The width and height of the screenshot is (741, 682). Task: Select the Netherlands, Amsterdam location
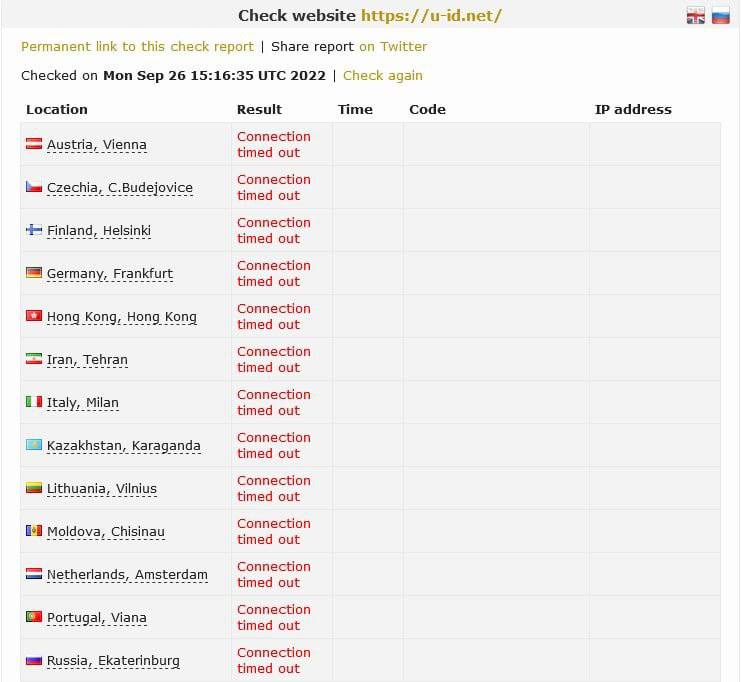127,575
